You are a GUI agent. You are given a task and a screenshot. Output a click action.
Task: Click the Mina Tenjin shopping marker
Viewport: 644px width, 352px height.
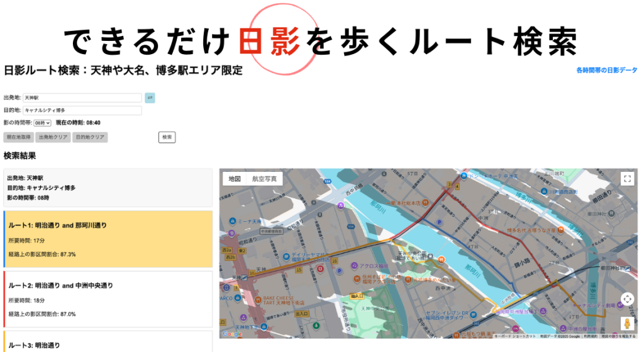point(231,222)
